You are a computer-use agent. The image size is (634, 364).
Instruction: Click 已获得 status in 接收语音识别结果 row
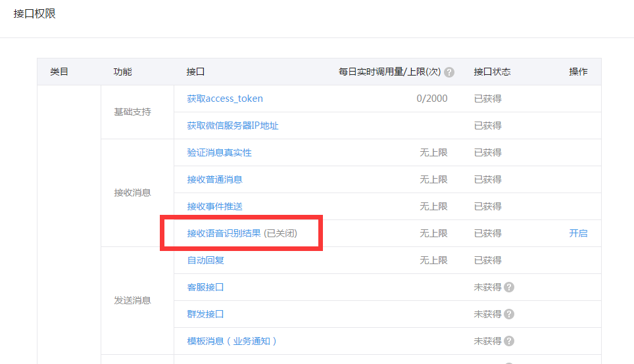pyautogui.click(x=487, y=233)
